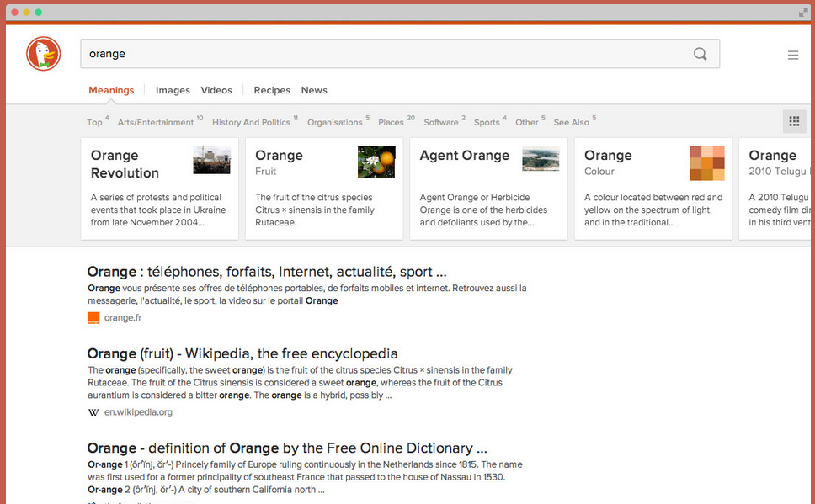Viewport: 815px width, 504px height.
Task: Click the 'Fruit' subtitle on the Orange card
Action: pos(265,172)
